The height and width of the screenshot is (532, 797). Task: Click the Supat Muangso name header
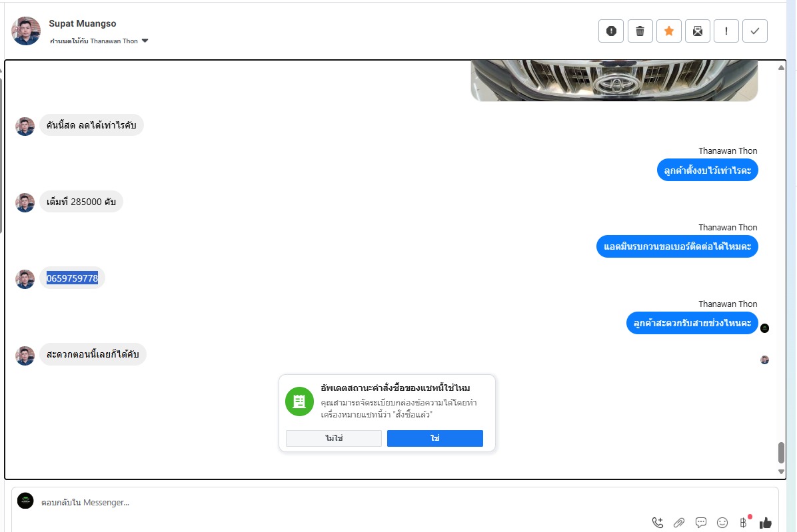(83, 23)
